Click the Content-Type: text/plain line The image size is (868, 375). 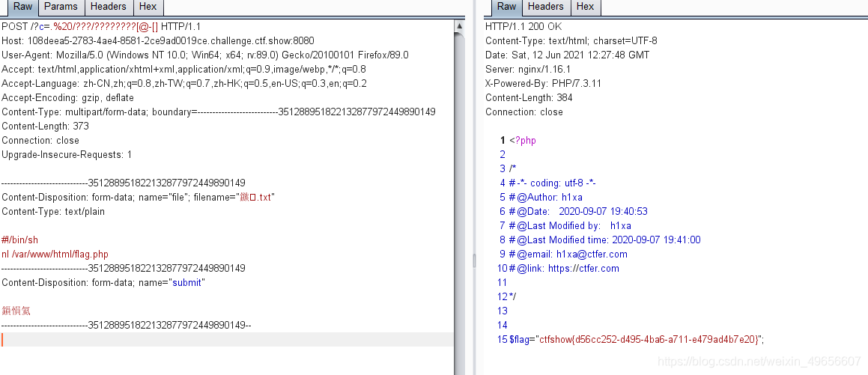pyautogui.click(x=53, y=211)
